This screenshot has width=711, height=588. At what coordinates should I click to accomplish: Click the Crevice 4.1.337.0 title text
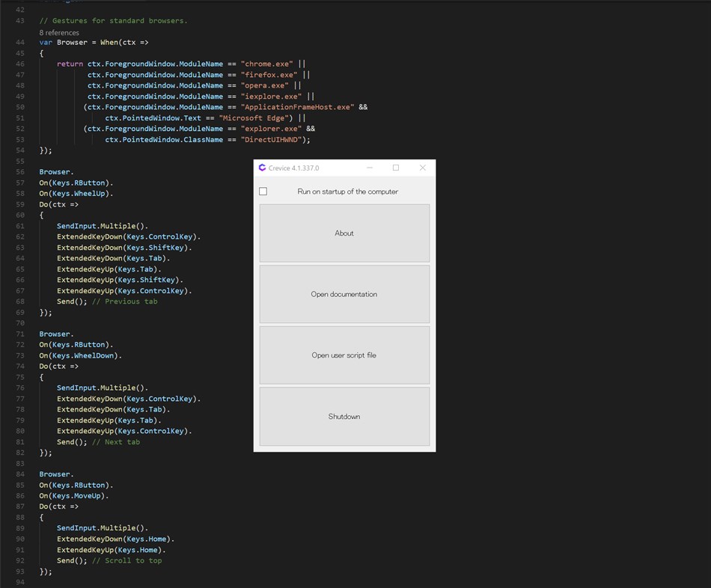point(294,168)
